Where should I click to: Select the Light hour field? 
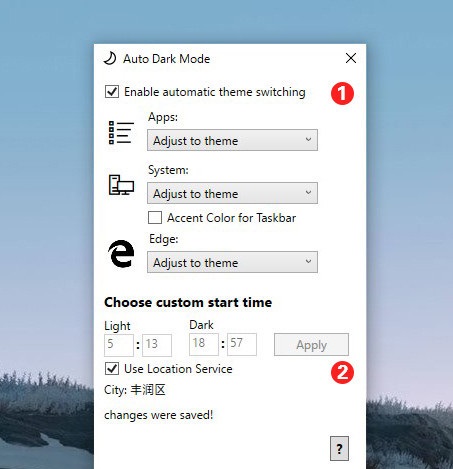tap(119, 345)
